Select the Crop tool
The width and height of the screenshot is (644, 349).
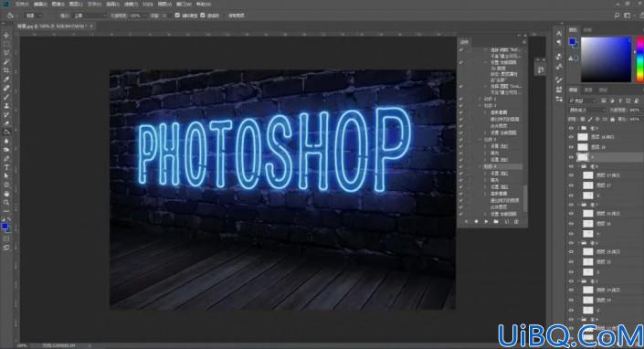(x=6, y=70)
